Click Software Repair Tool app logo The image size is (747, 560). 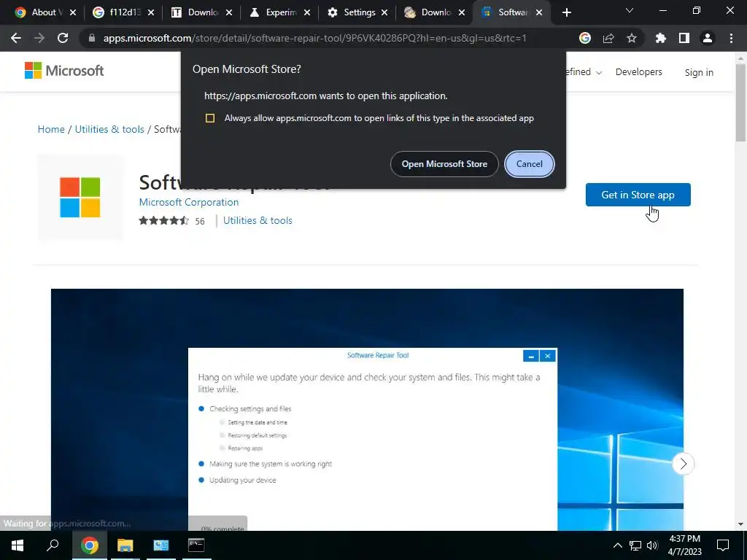pos(80,197)
